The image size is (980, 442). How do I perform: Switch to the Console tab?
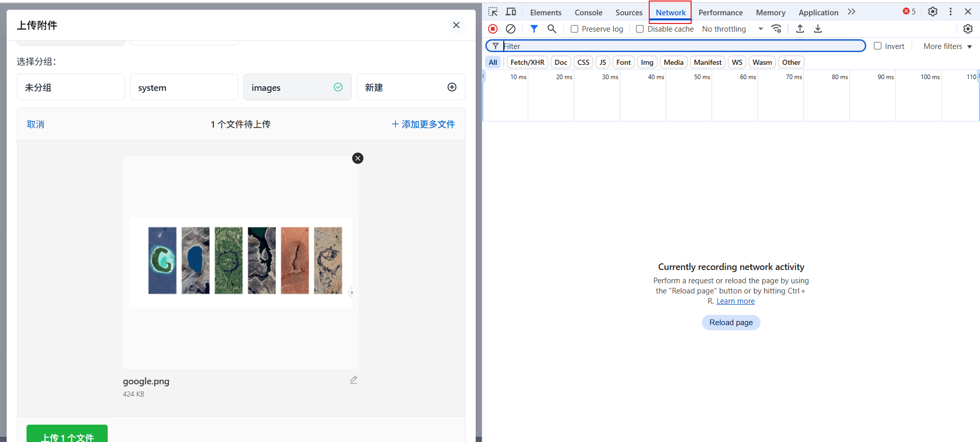[589, 12]
